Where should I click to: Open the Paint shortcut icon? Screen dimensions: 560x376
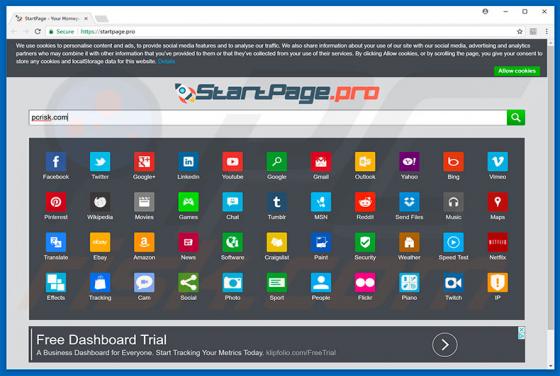(321, 242)
